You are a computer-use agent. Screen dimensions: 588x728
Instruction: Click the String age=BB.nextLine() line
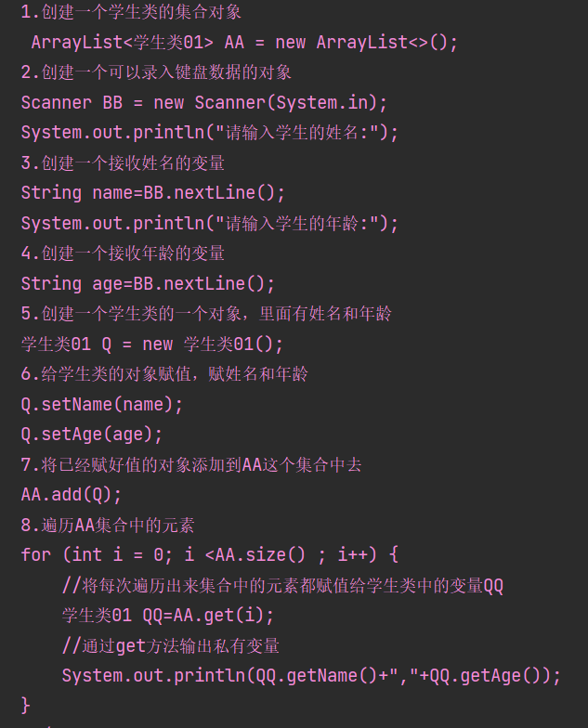coord(149,283)
